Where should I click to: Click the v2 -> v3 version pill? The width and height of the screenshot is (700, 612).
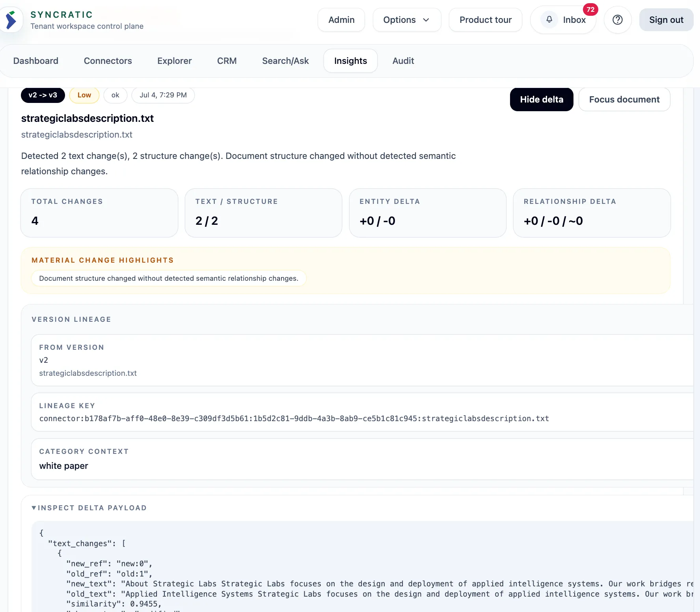(43, 95)
